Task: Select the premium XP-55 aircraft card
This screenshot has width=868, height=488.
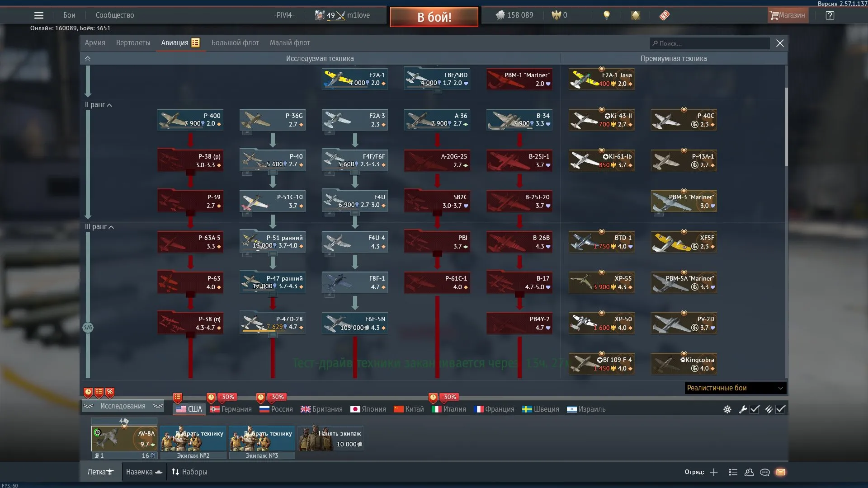Action: click(602, 282)
